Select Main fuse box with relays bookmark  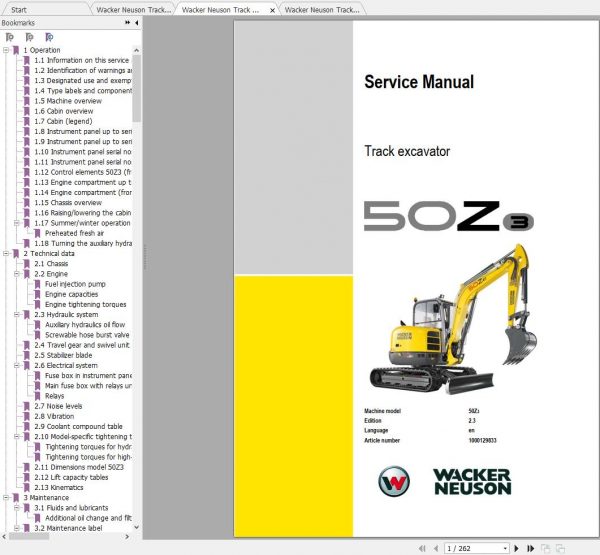coord(88,386)
